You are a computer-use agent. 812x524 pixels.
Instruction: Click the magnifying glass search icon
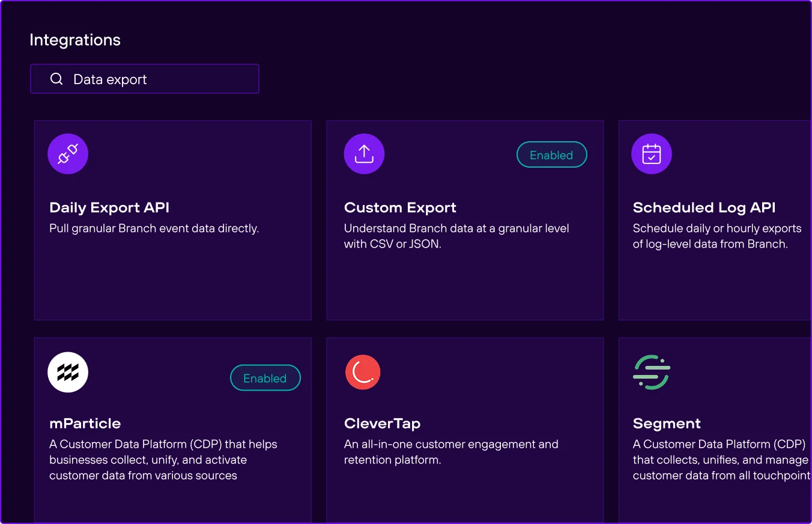tap(56, 79)
